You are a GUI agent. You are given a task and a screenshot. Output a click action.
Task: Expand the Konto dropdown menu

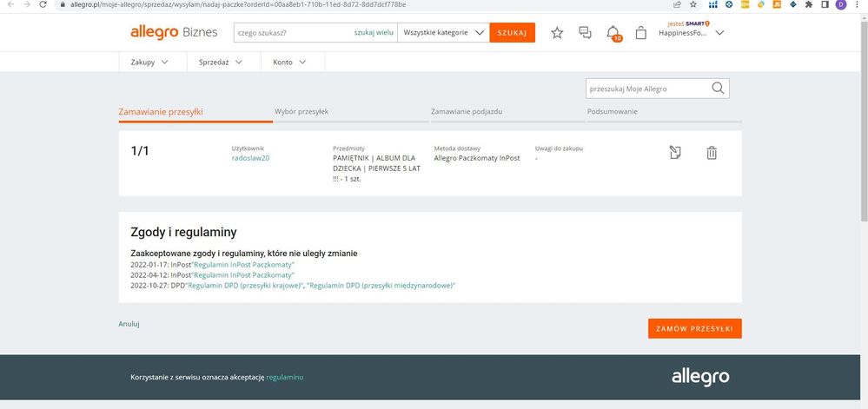[289, 63]
